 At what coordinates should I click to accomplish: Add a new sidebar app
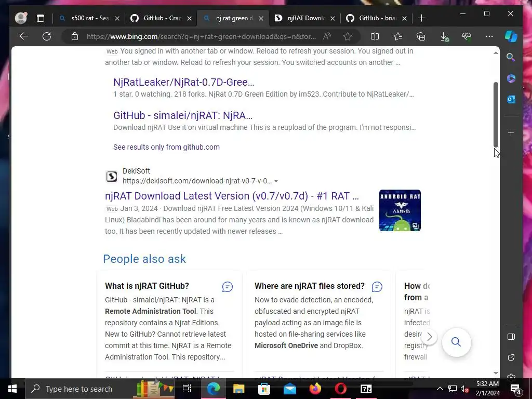[x=511, y=132]
